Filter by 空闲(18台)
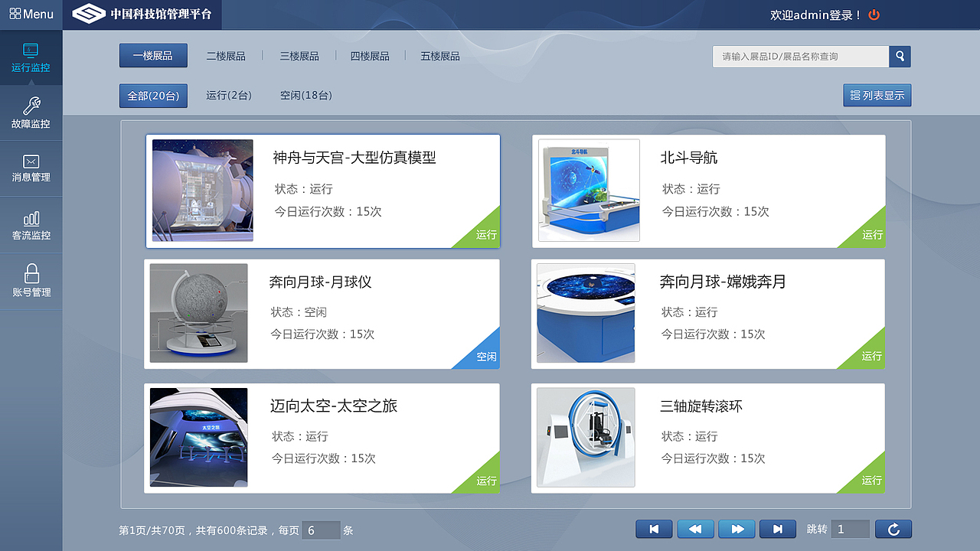 [x=305, y=96]
